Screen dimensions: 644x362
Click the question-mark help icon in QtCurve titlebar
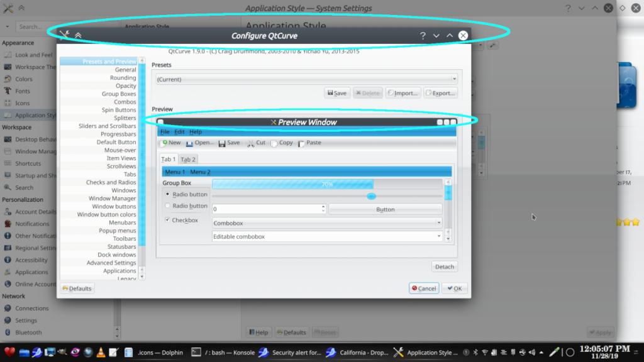[x=423, y=36]
